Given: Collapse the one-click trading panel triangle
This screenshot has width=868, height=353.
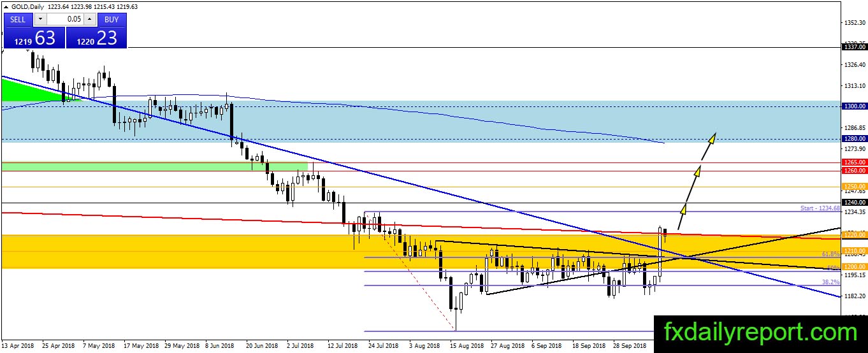Looking at the screenshot, I should point(5,6).
